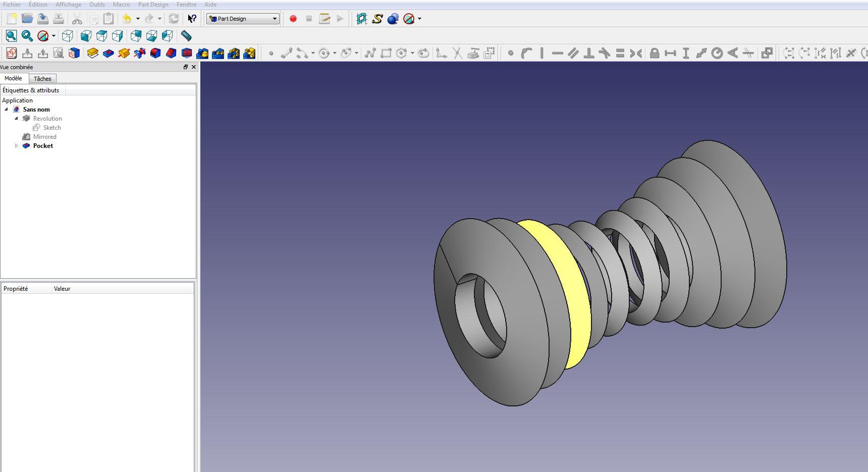Viewport: 868px width, 472px height.
Task: Open the Outils menu
Action: 97,5
